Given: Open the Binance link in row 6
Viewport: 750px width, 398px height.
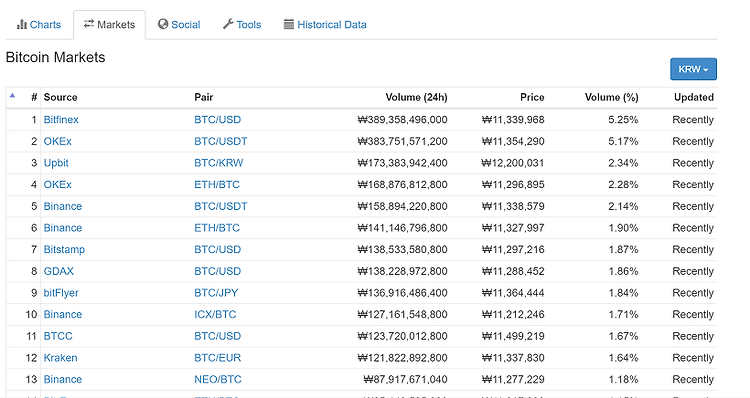Looking at the screenshot, I should pos(63,228).
